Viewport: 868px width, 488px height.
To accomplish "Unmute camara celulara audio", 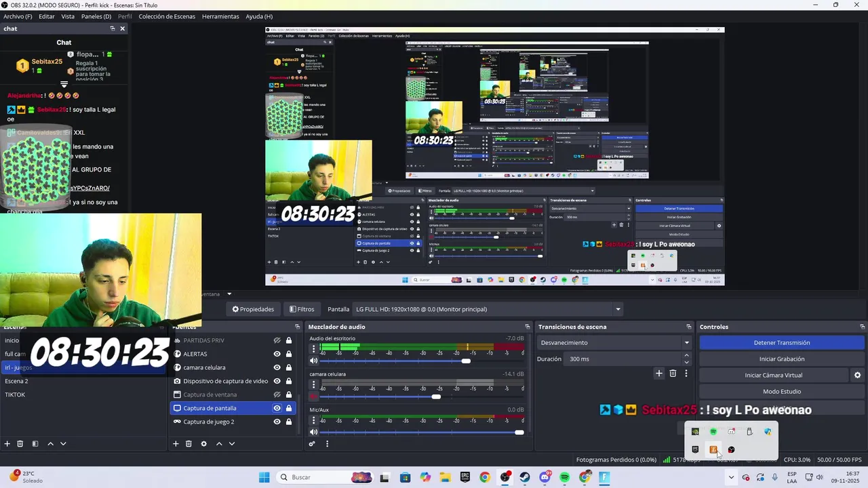I will click(x=313, y=396).
